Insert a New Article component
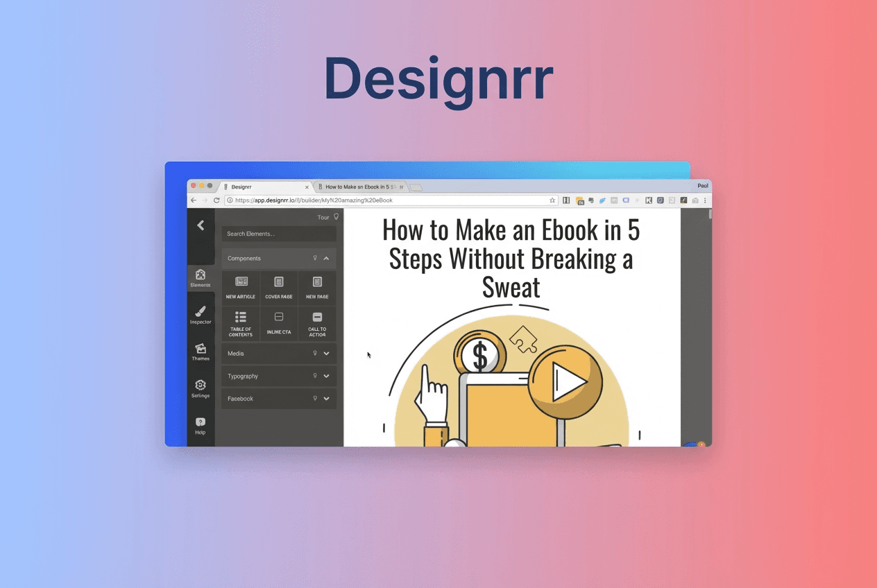This screenshot has width=877, height=588. tap(240, 286)
